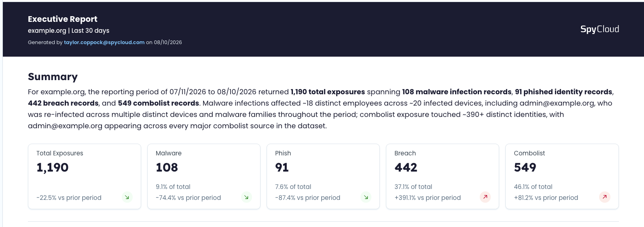Viewport: 644px width, 227px height.
Task: Click the Executive Report title
Action: [63, 19]
